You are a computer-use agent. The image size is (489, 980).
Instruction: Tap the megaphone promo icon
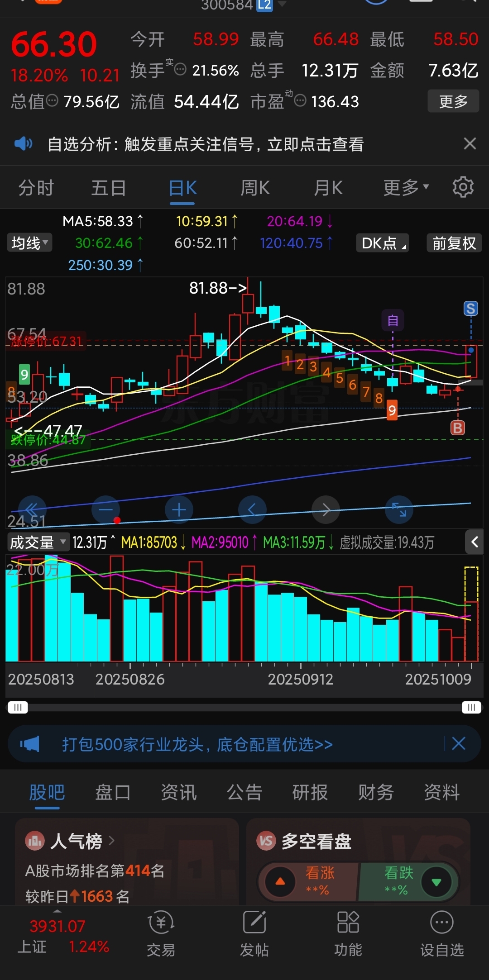30,744
